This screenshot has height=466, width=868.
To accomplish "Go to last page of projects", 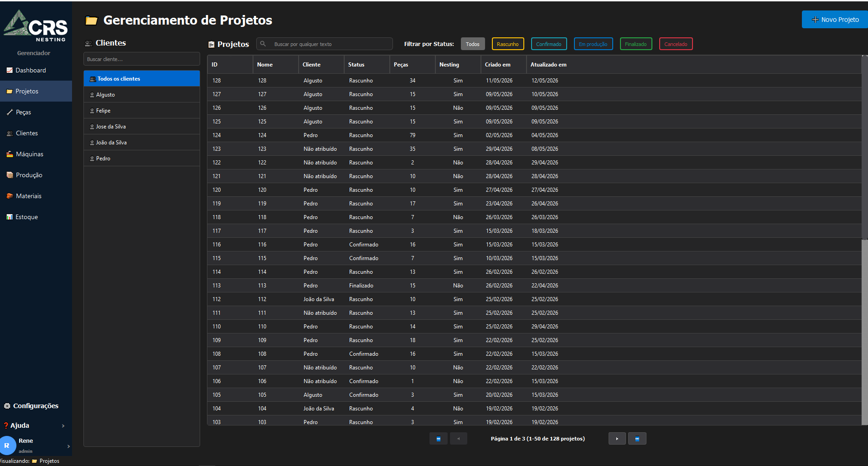I will [637, 439].
